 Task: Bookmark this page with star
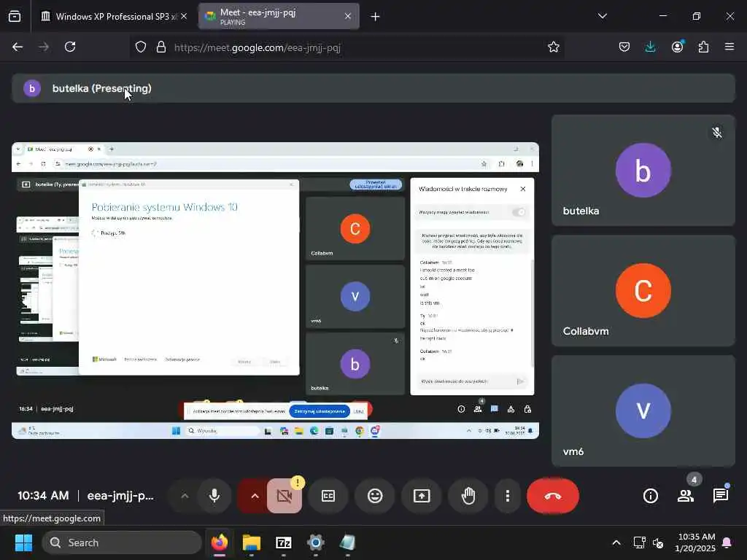click(553, 47)
